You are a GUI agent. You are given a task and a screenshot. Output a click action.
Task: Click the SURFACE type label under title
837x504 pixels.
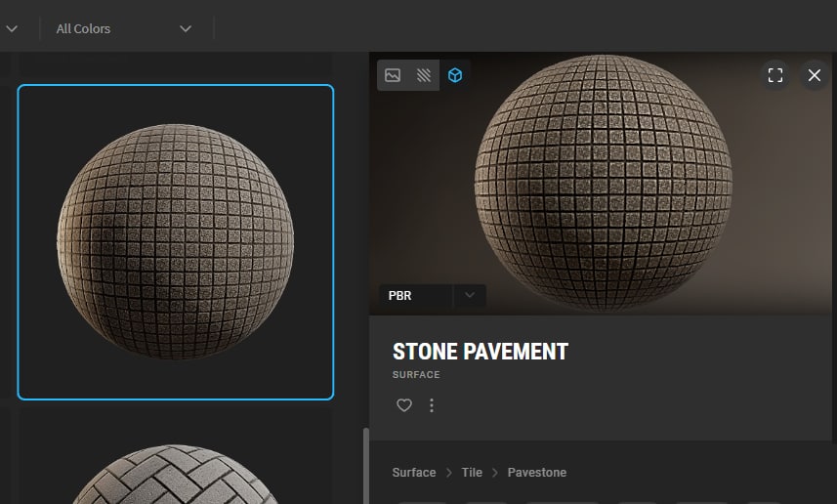point(416,375)
